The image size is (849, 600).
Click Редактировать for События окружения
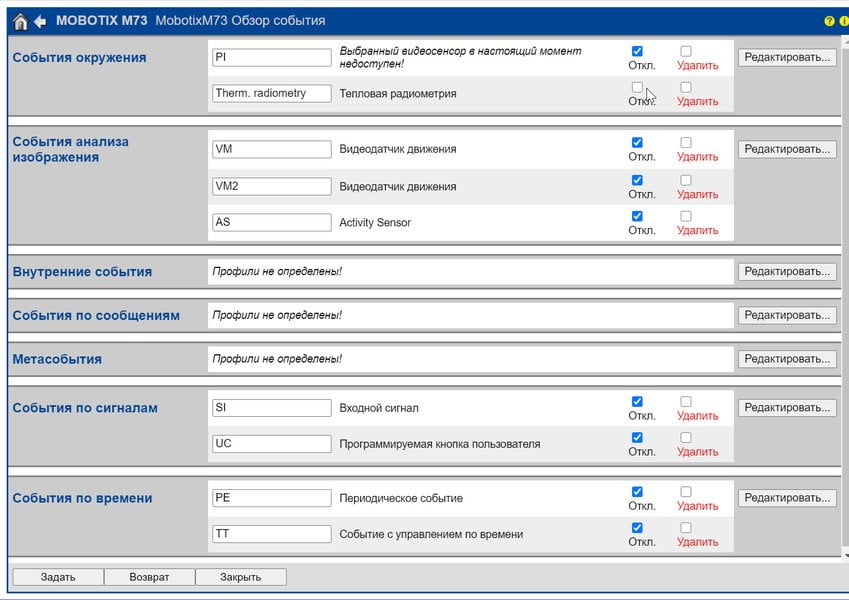[x=787, y=57]
